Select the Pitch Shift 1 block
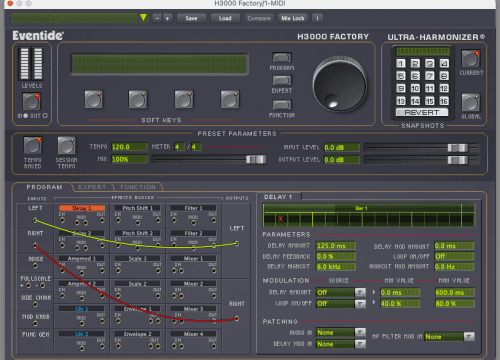500x360 pixels. click(137, 208)
